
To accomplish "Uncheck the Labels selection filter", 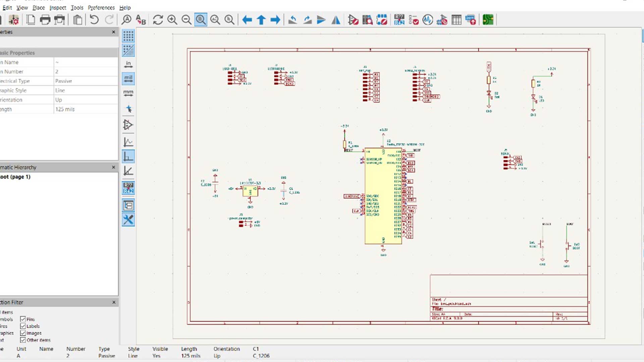I will click(23, 326).
